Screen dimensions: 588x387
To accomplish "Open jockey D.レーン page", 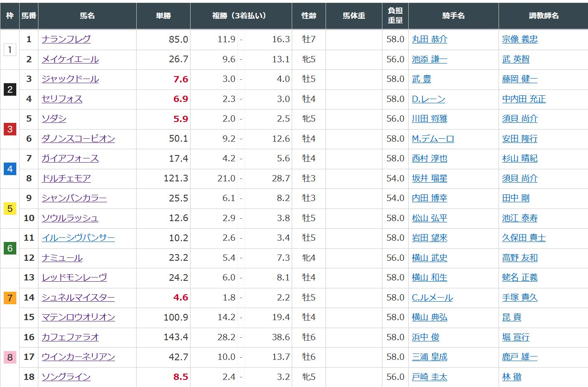I will (x=428, y=99).
